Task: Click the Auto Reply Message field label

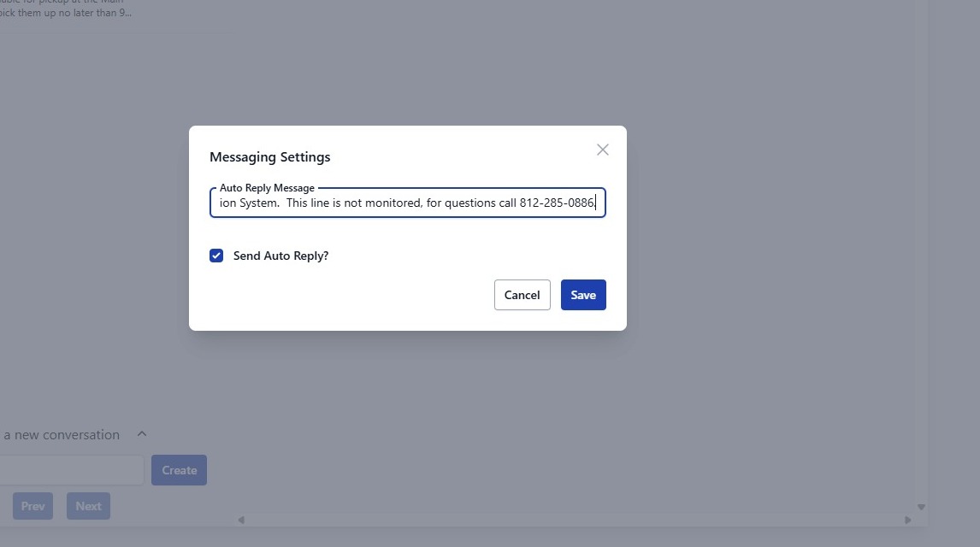Action: (x=267, y=188)
